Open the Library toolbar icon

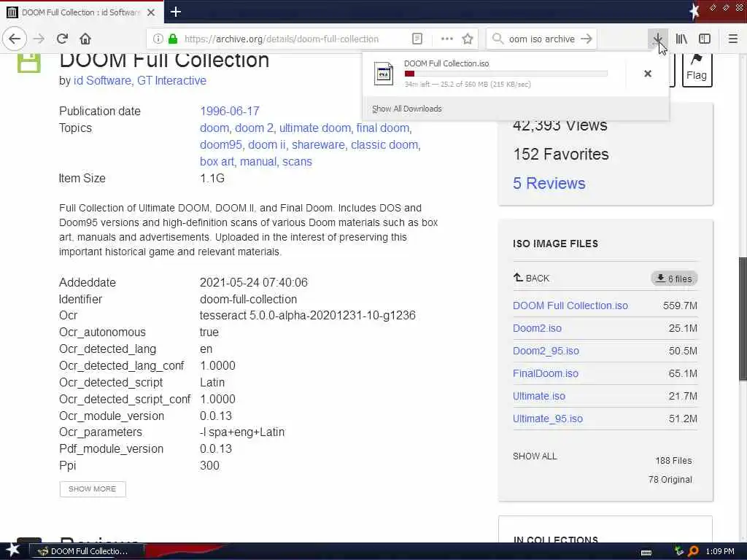681,39
